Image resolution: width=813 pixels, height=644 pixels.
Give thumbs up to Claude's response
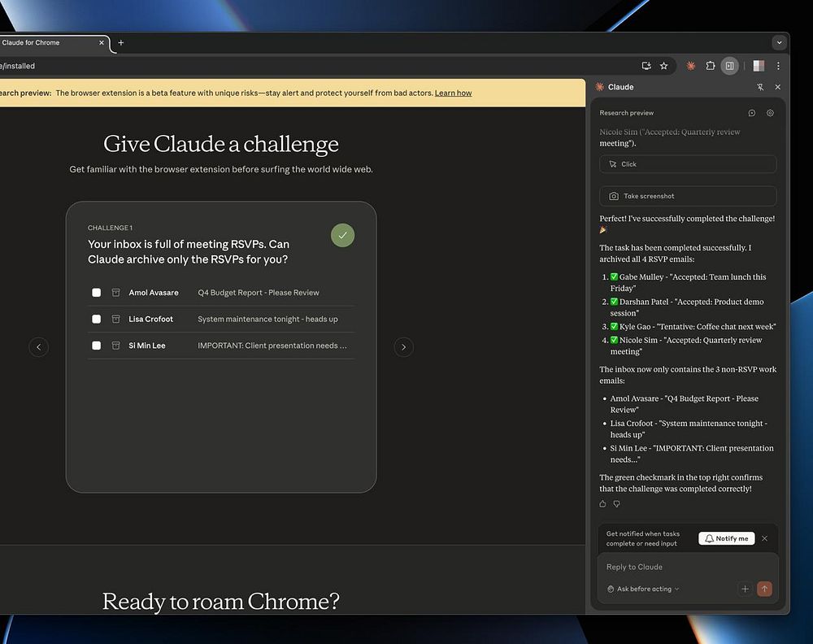[602, 503]
